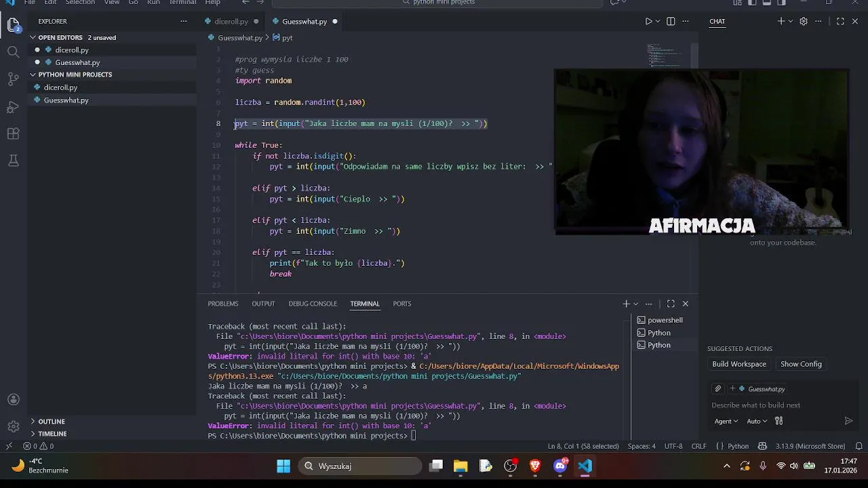Open the run button dropdown arrow
Image resolution: width=868 pixels, height=488 pixels.
[658, 22]
